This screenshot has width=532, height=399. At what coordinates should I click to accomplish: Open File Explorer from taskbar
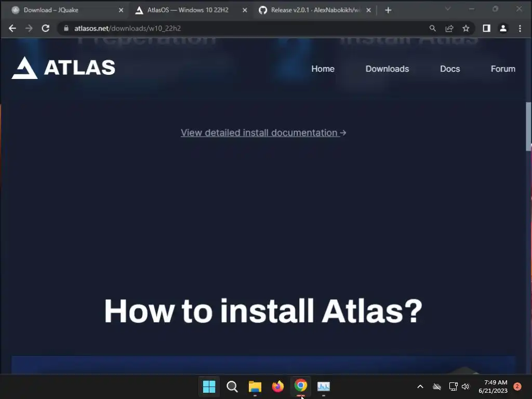pyautogui.click(x=255, y=387)
